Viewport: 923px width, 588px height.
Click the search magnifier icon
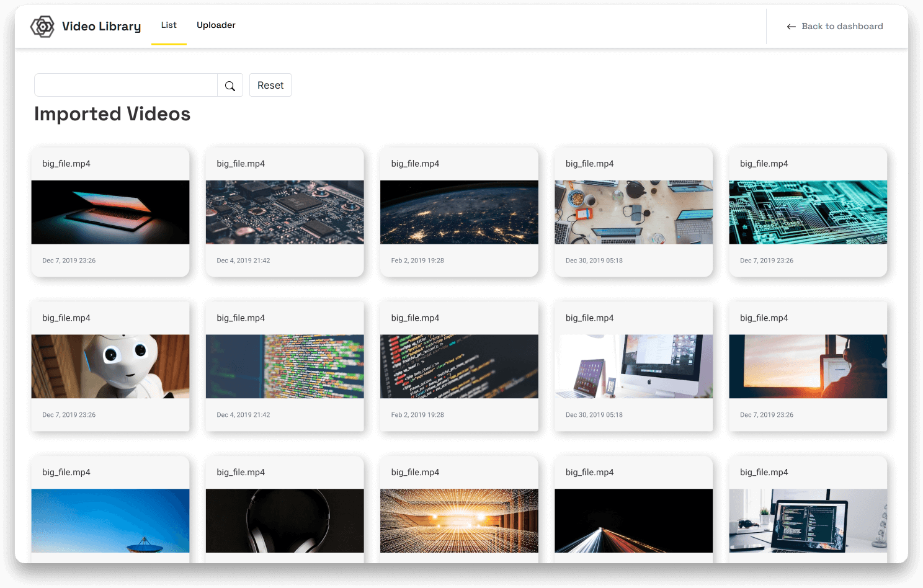coord(230,85)
